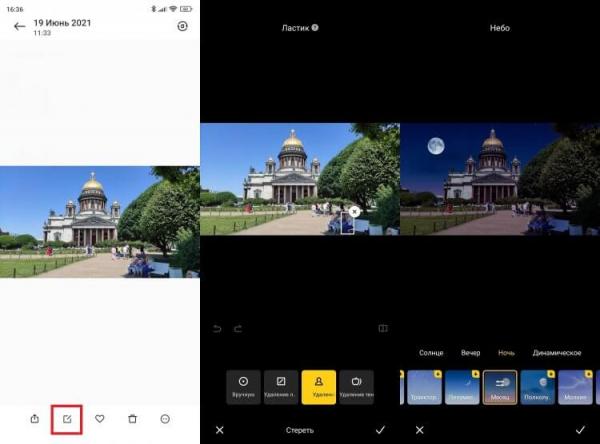Tap the night sky preview photo with moon
This screenshot has height=444, width=600.
point(500,179)
